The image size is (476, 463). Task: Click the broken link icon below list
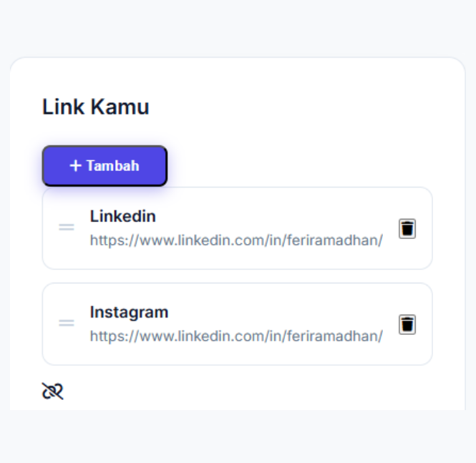(x=52, y=391)
